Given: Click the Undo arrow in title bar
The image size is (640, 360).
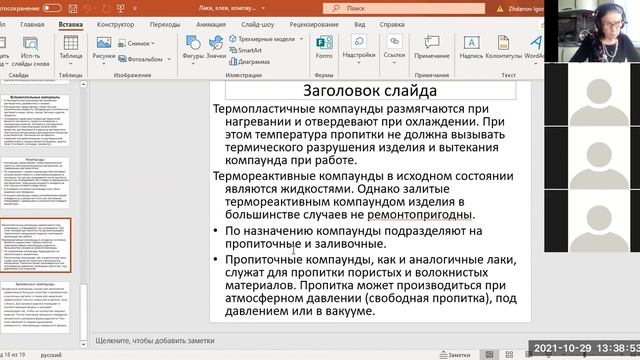Looking at the screenshot, I should tap(87, 8).
